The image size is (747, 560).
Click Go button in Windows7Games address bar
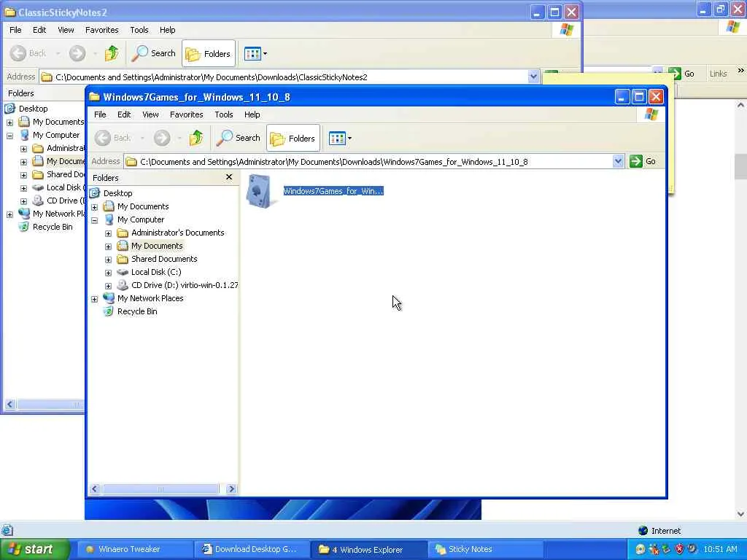(643, 161)
